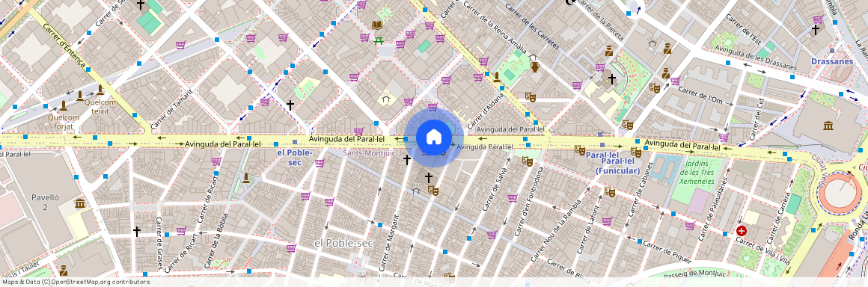
Task: Select the museum icon below Carrer del Cid
Action: (x=828, y=126)
